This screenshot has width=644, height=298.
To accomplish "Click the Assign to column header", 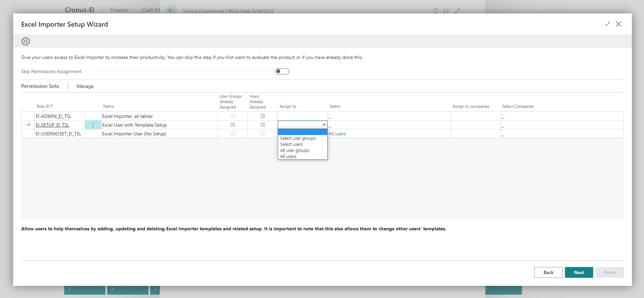I will pyautogui.click(x=288, y=106).
